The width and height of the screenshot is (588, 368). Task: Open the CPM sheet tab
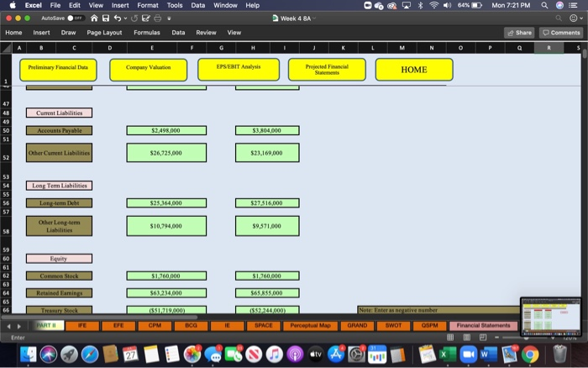click(x=155, y=326)
